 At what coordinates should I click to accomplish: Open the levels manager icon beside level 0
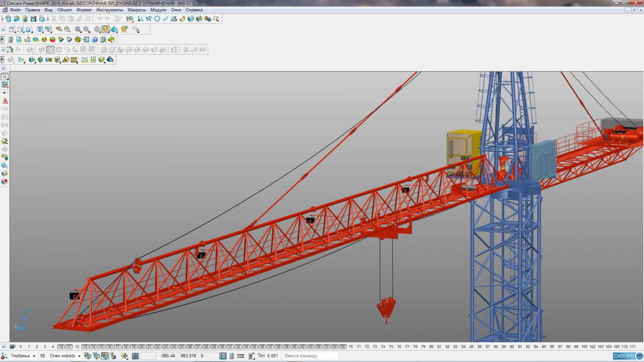coord(12,346)
